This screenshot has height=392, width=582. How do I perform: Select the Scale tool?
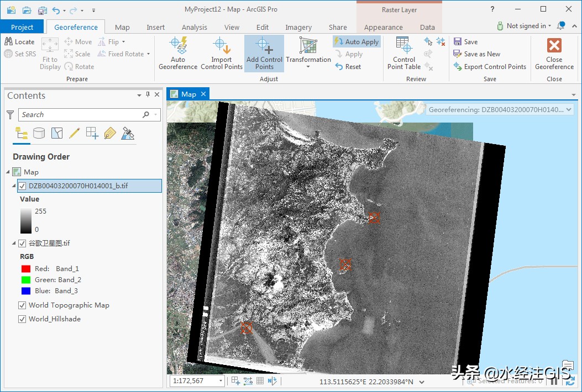tap(77, 54)
